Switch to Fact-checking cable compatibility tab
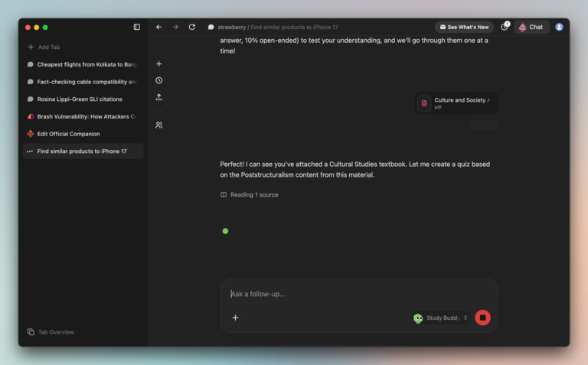Viewport: 588px width, 365px height. tap(83, 82)
